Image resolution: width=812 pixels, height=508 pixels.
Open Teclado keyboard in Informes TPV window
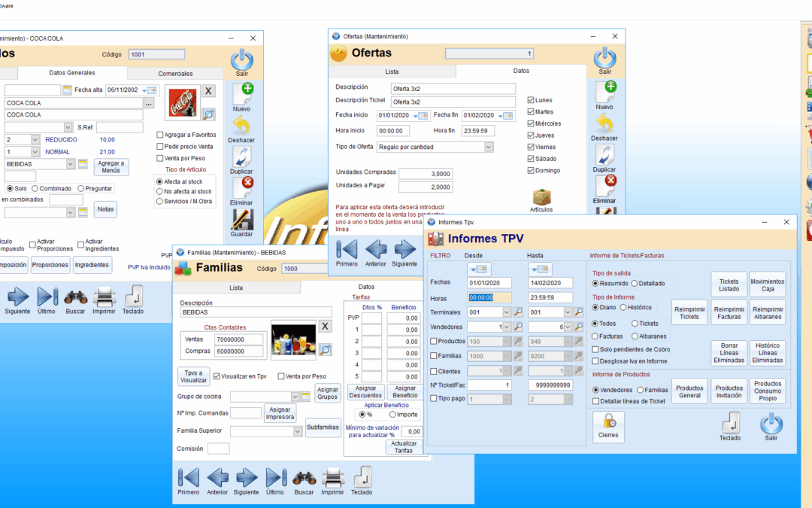tap(729, 425)
